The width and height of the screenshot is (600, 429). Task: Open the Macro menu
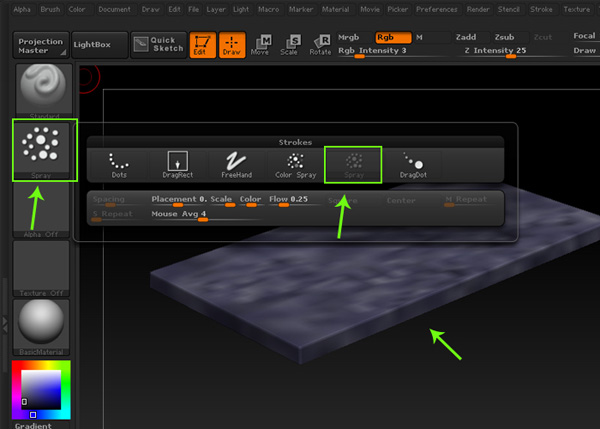click(269, 10)
